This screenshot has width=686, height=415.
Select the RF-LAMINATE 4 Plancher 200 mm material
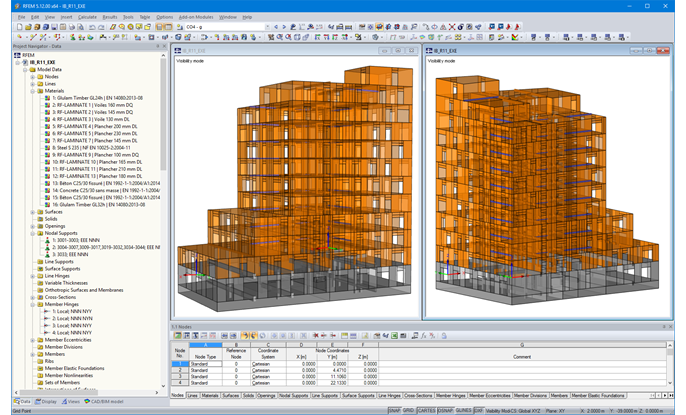(95, 126)
